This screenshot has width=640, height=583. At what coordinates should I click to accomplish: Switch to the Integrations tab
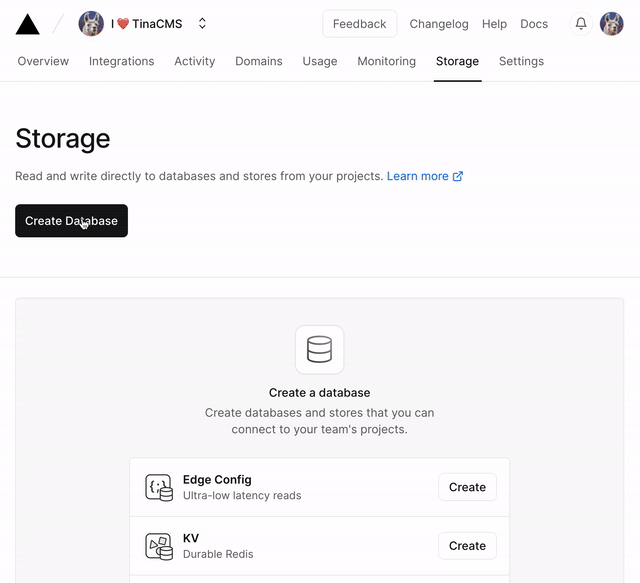[122, 61]
